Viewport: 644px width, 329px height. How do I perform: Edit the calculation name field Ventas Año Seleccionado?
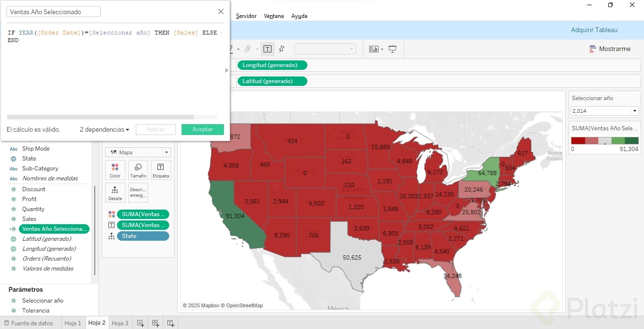53,12
